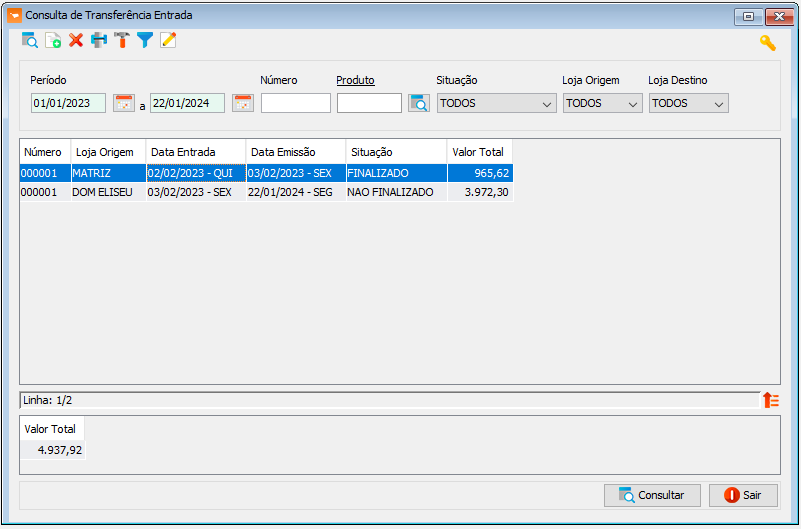Select the 02/02/2023 - QUI cell

point(196,173)
